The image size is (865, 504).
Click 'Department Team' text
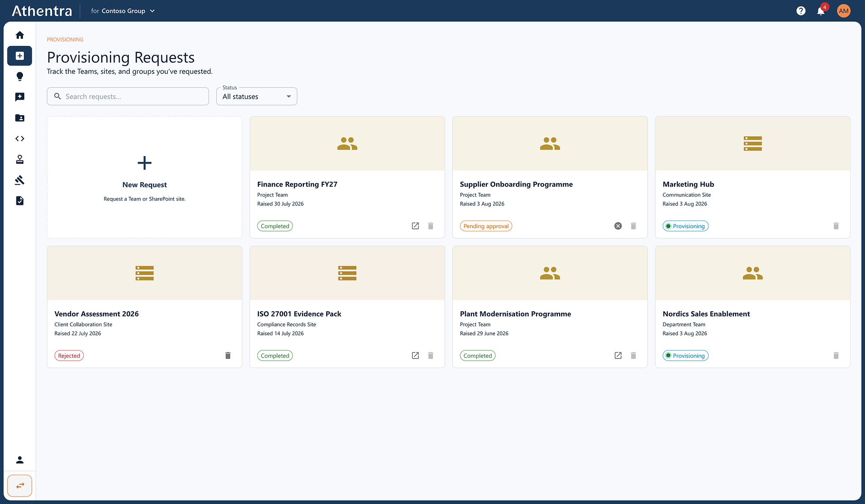[x=684, y=325]
